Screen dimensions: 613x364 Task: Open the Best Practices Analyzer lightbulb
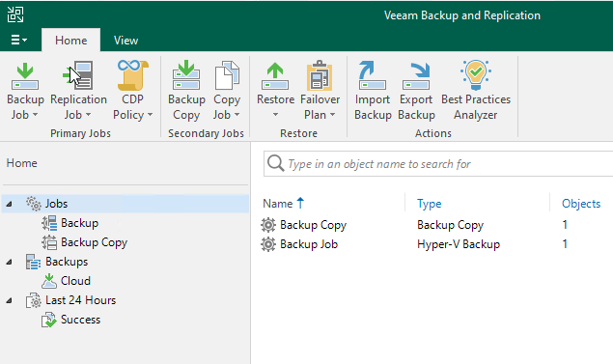pos(476,75)
